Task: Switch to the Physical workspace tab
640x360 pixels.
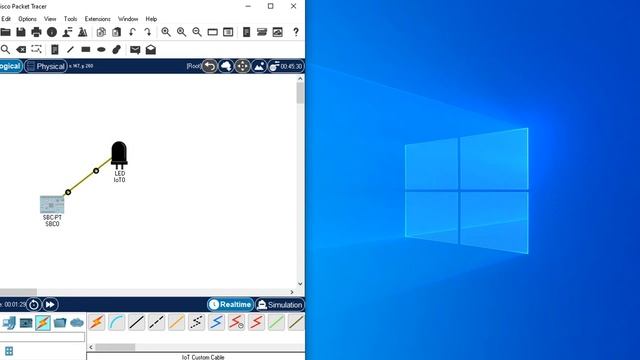Action: (x=46, y=66)
